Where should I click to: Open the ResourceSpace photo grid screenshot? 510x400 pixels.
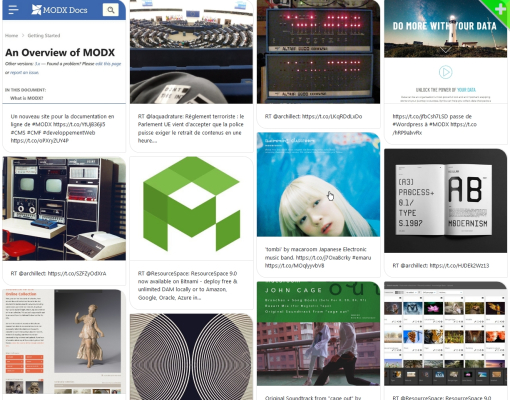446,334
